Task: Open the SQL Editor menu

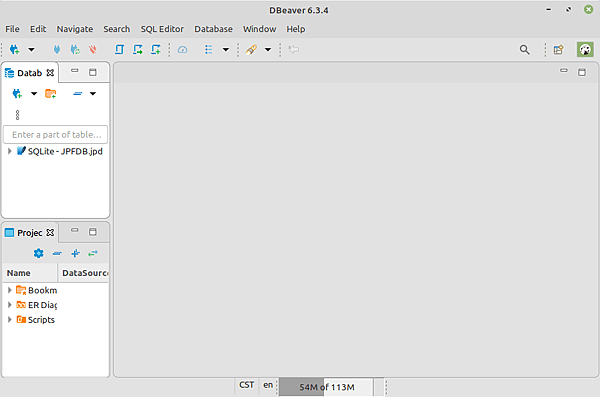Action: [162, 29]
